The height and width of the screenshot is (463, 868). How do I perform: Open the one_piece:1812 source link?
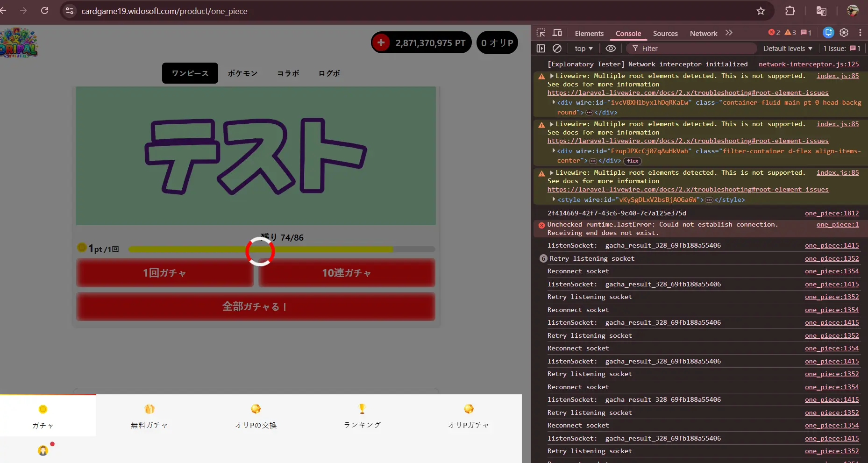pyautogui.click(x=832, y=213)
